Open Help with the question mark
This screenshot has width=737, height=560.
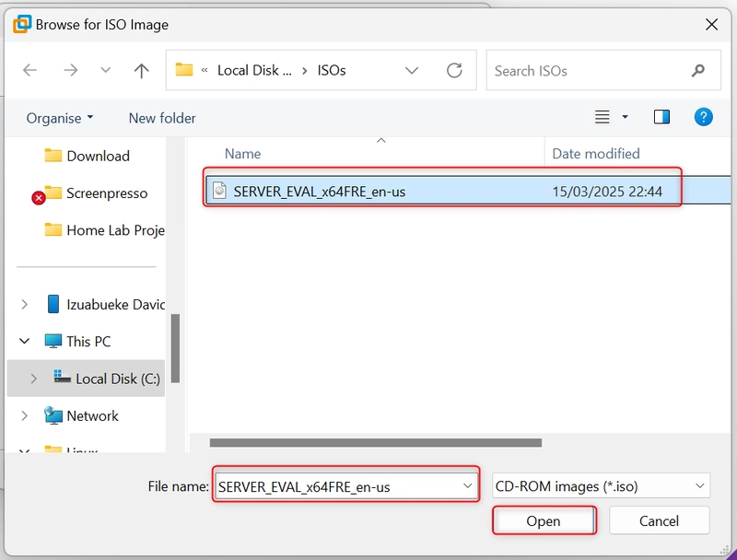point(703,117)
